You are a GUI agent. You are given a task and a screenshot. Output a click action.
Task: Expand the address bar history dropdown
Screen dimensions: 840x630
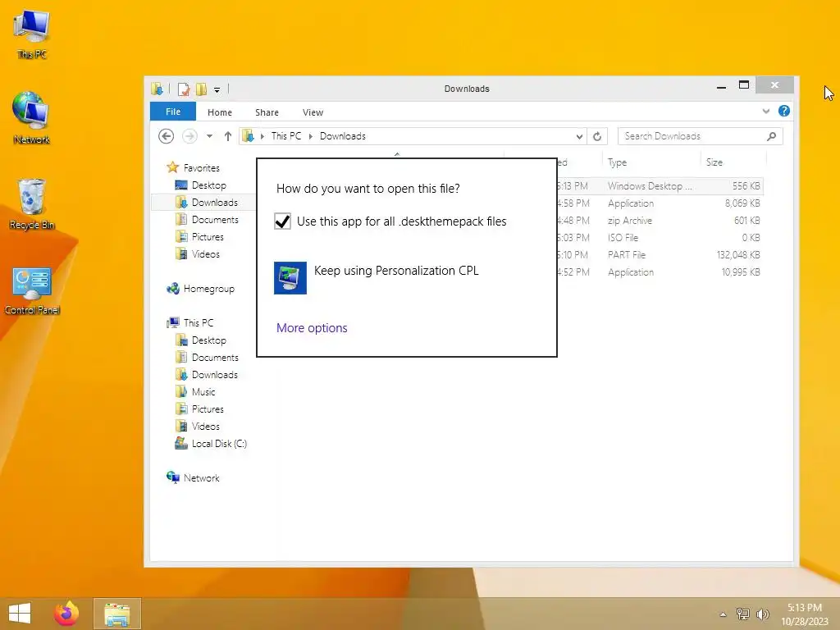579,137
